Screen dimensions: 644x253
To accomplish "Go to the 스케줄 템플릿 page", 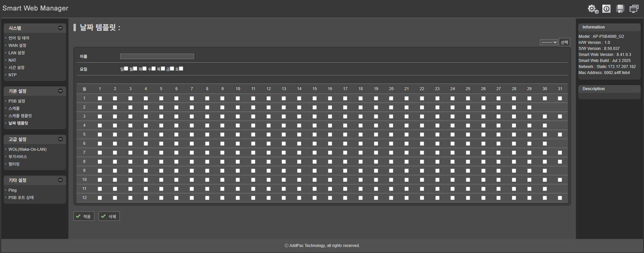I will coord(20,116).
